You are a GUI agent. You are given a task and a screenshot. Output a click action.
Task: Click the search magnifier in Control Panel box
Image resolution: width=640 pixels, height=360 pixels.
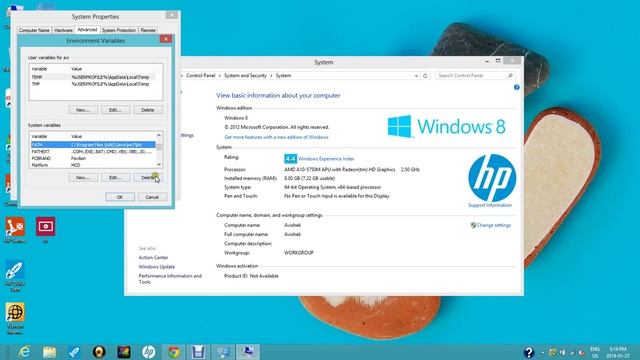[x=510, y=76]
